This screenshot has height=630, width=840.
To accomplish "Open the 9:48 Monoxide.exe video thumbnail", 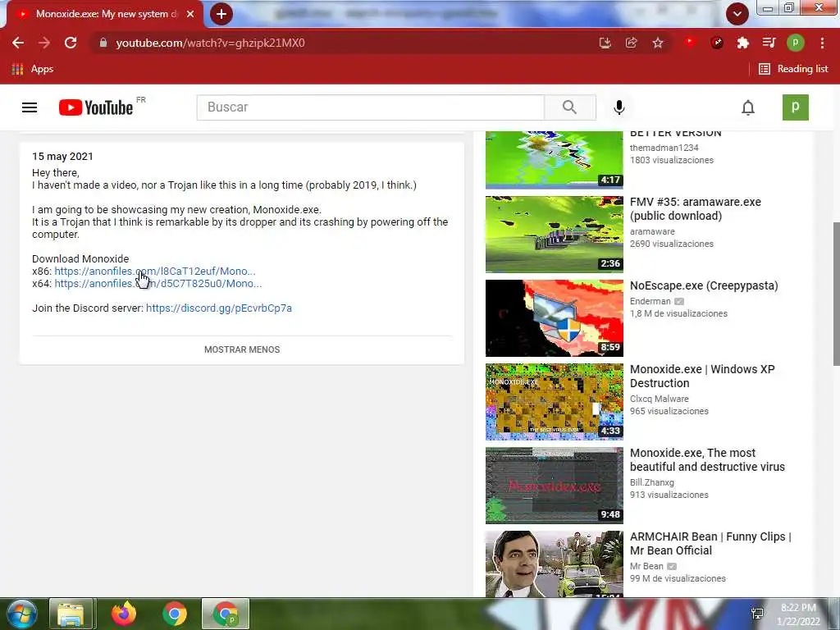I will [x=555, y=486].
